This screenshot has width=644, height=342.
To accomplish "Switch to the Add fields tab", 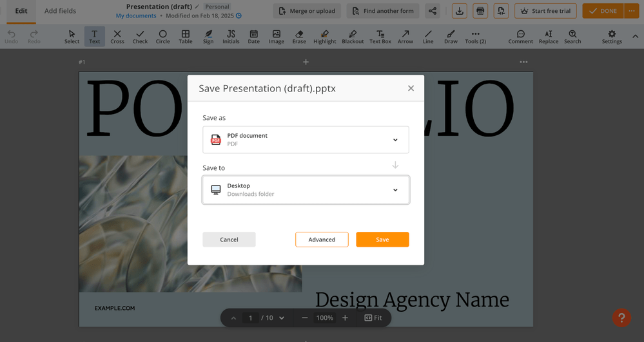I will (x=60, y=11).
